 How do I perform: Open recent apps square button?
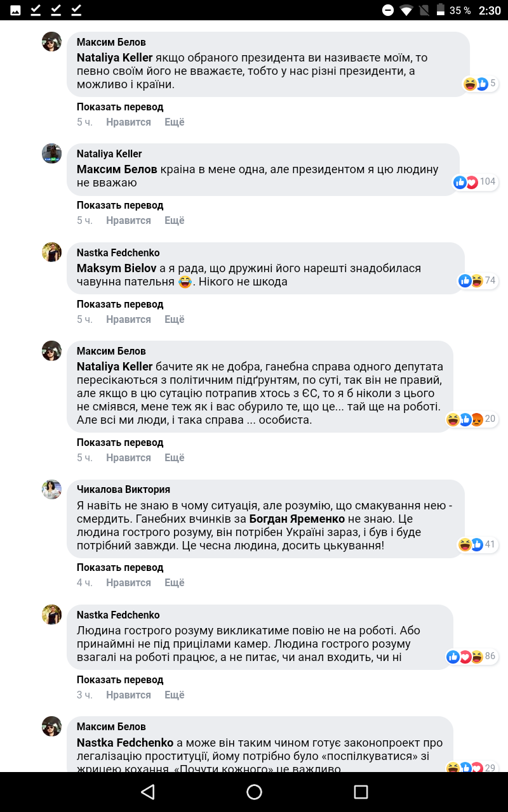tap(361, 792)
